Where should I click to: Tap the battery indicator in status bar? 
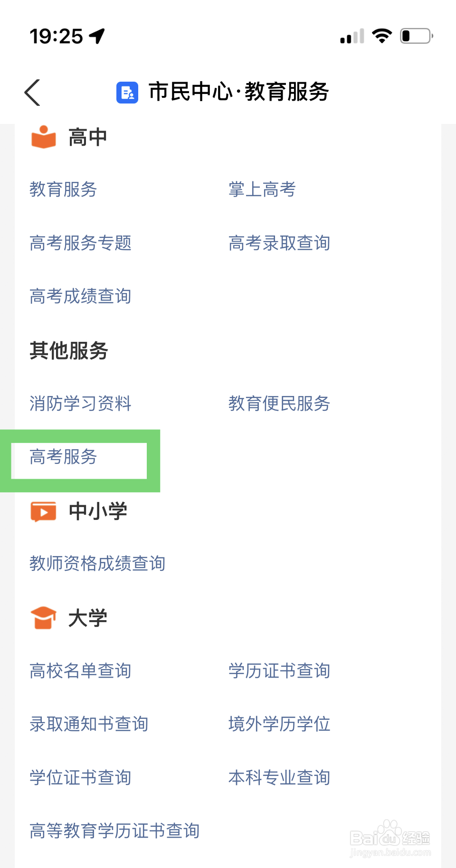pyautogui.click(x=416, y=36)
